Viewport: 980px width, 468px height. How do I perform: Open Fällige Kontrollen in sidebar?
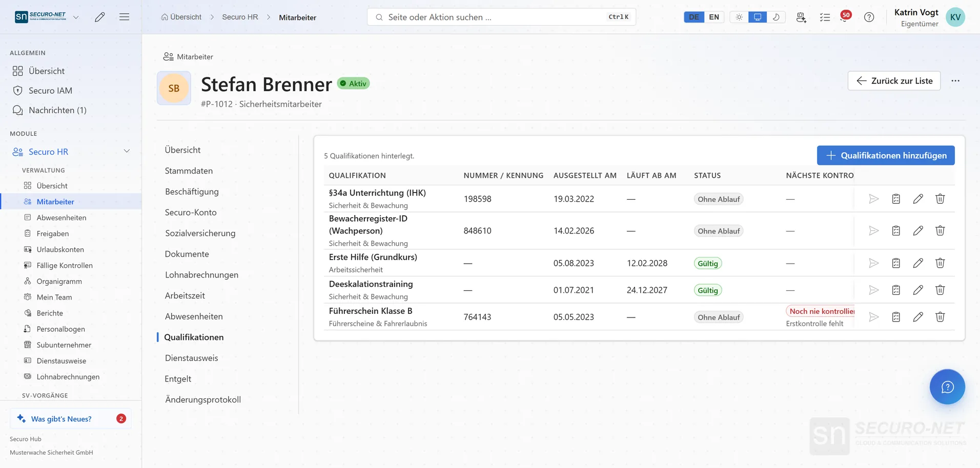[65, 265]
